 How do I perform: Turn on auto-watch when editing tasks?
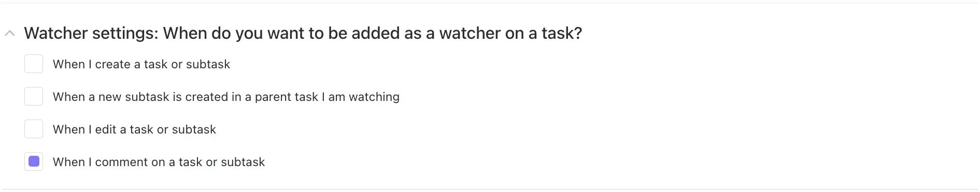pos(34,129)
